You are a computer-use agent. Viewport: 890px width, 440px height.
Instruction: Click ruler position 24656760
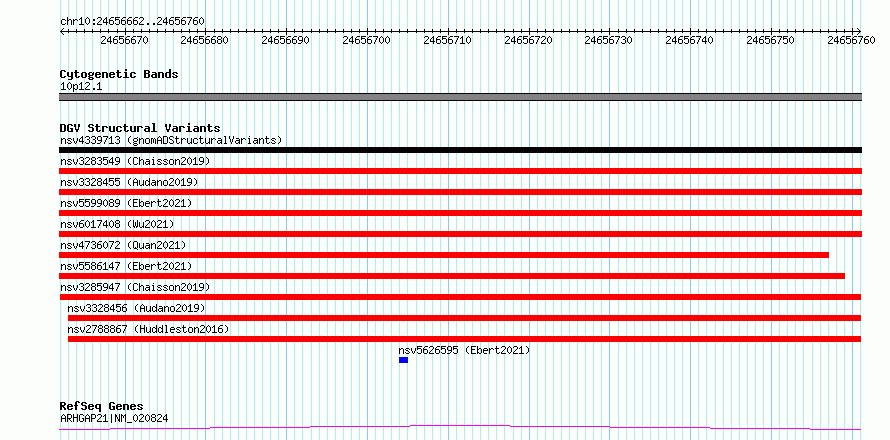click(851, 40)
